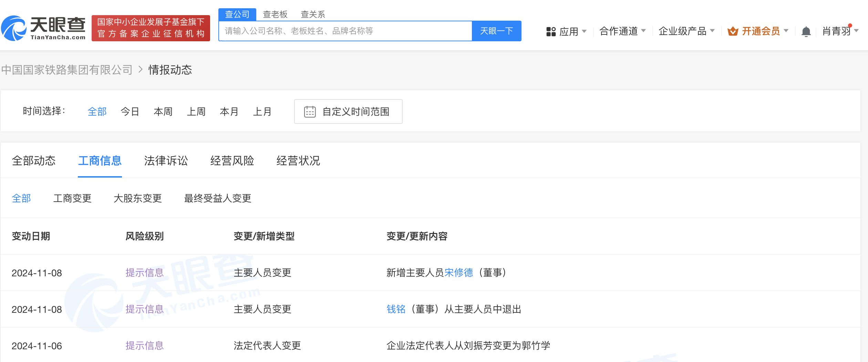Select the 查公司 search tab
This screenshot has height=362, width=868.
[237, 14]
